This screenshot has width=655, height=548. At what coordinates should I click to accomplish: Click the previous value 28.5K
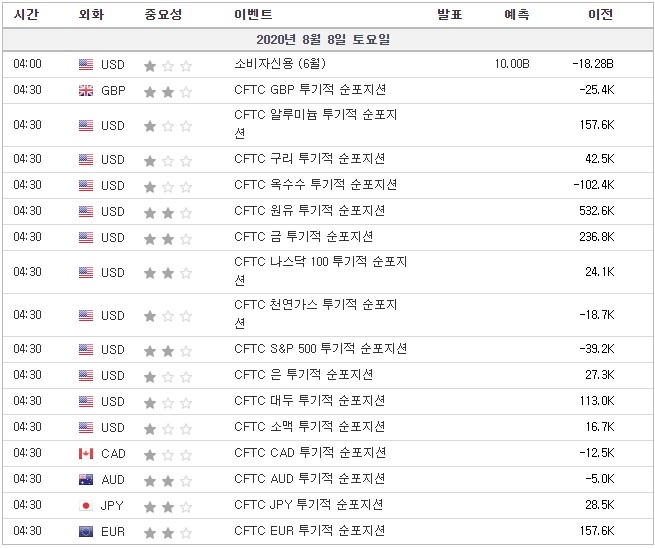(600, 505)
